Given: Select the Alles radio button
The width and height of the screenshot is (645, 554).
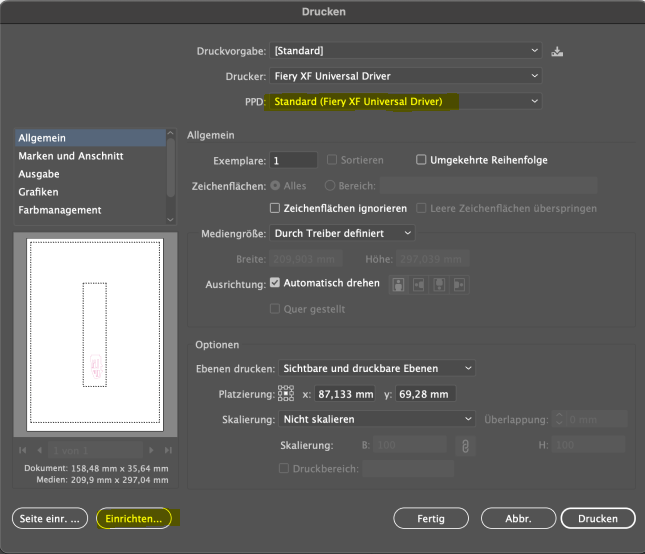Looking at the screenshot, I should pyautogui.click(x=275, y=186).
